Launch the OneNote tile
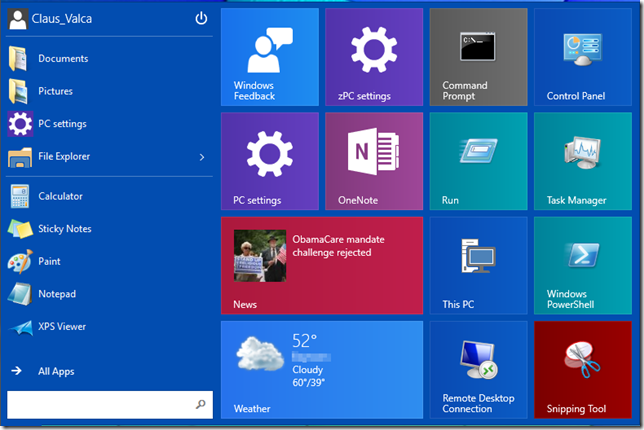The height and width of the screenshot is (430, 644). coord(374,161)
